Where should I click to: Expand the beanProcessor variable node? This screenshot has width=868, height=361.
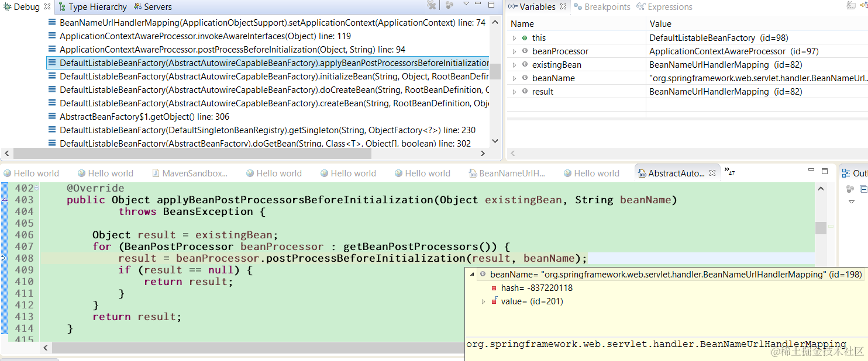[x=514, y=51]
